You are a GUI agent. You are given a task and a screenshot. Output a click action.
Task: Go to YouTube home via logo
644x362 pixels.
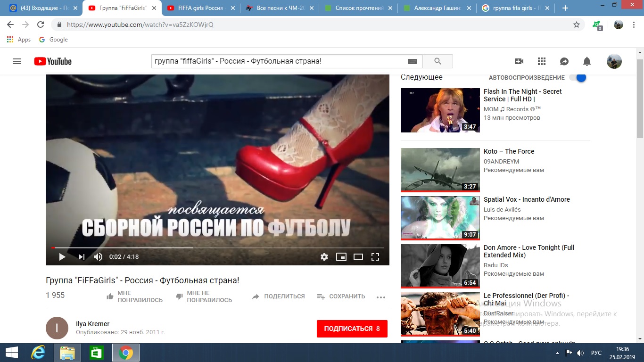pyautogui.click(x=53, y=61)
